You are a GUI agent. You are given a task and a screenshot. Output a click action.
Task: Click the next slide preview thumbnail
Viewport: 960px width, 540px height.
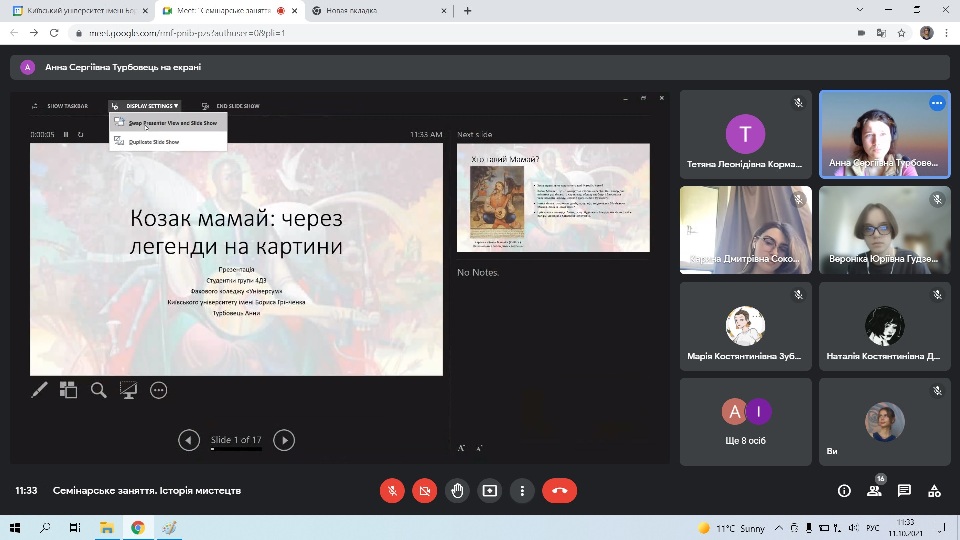click(x=553, y=197)
